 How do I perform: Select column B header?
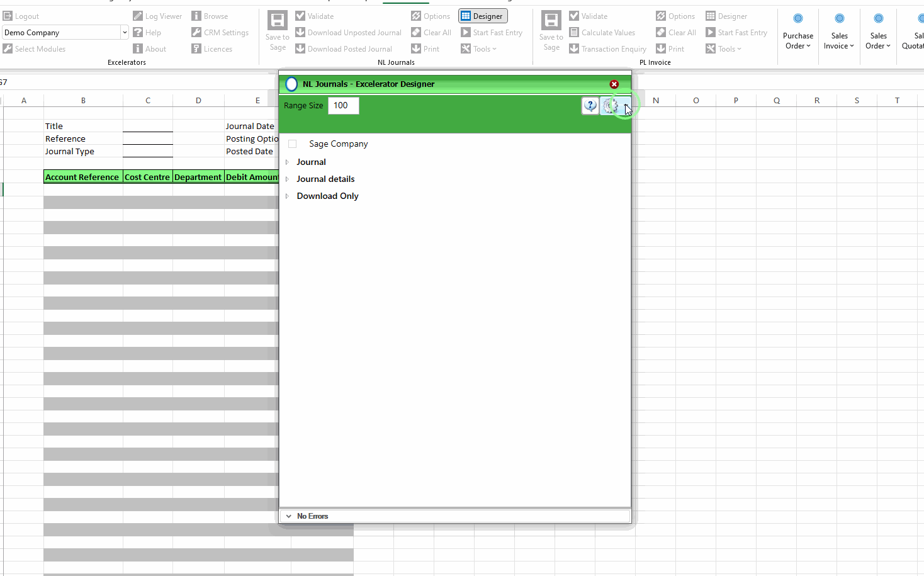tap(83, 100)
